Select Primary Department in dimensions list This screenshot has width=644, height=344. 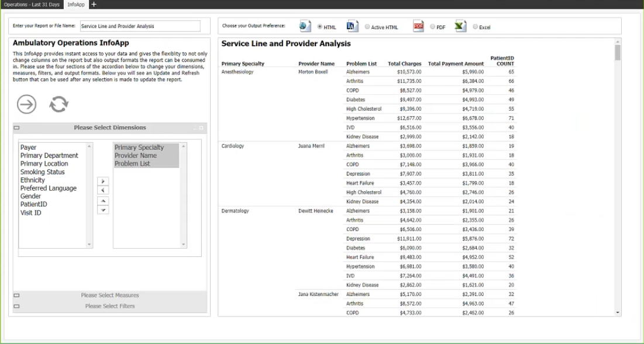pyautogui.click(x=49, y=156)
